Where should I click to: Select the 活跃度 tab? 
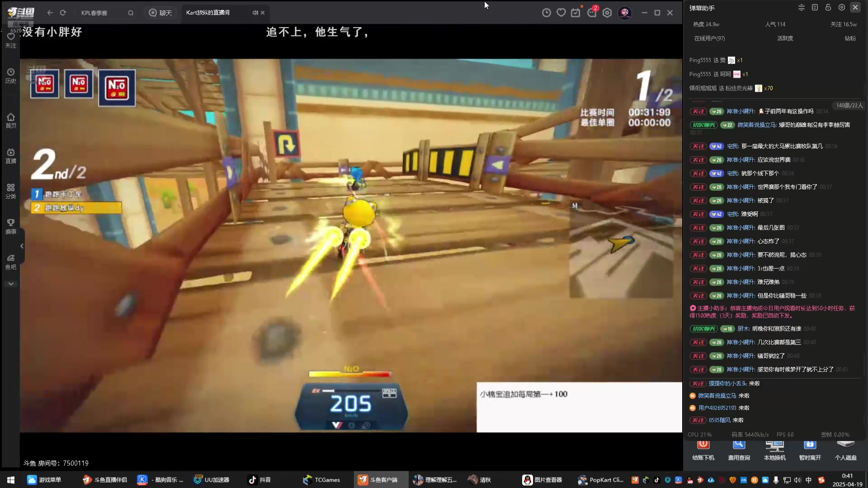785,38
